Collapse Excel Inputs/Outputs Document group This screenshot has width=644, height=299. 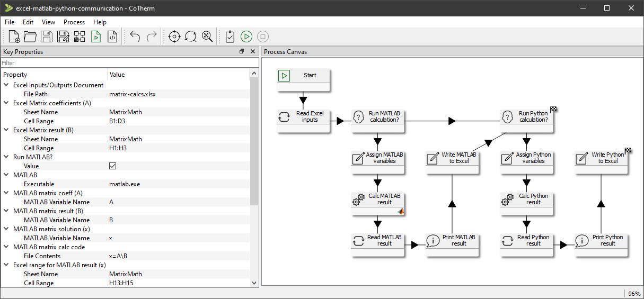point(6,85)
